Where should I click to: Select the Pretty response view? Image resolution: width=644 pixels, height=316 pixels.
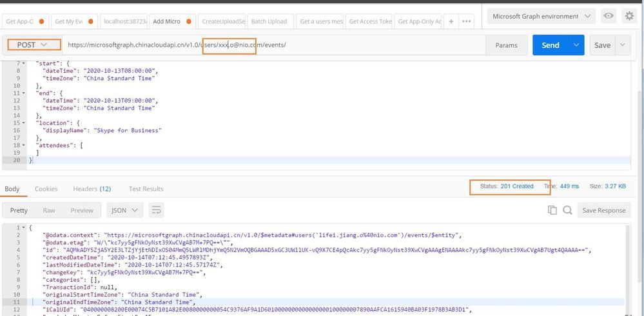pos(19,210)
